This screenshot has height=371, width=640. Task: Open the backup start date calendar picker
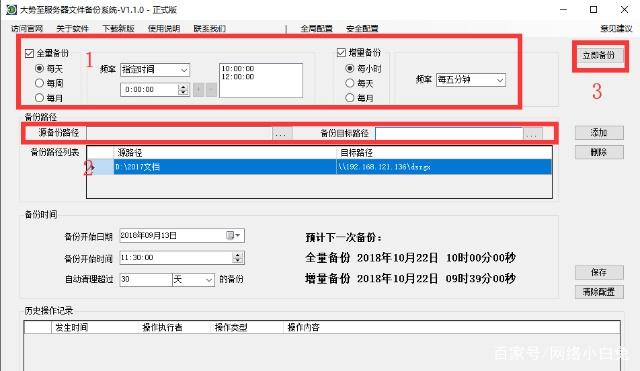233,235
